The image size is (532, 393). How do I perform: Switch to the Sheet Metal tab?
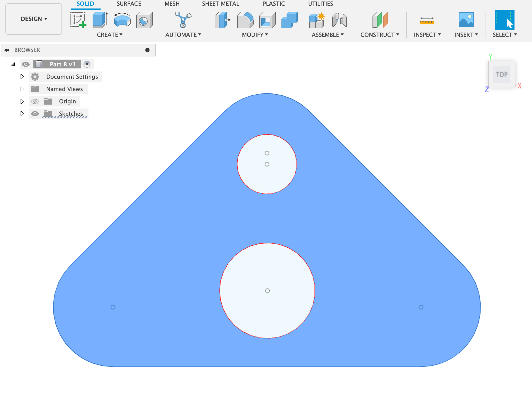pyautogui.click(x=220, y=4)
